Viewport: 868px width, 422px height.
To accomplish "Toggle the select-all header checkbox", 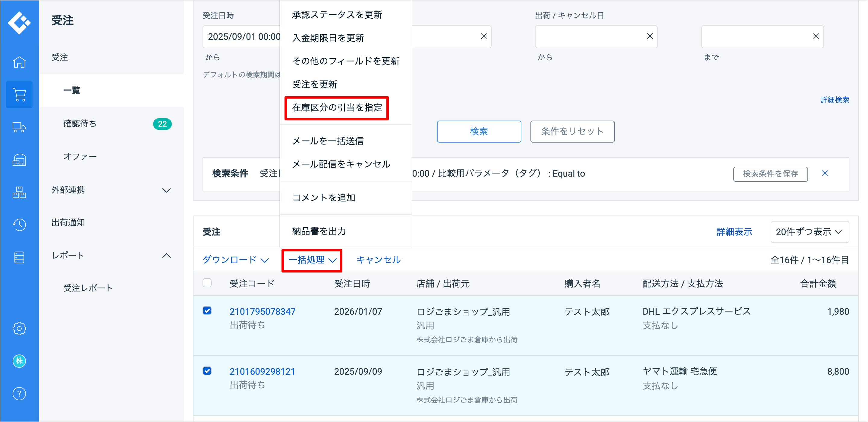I will (x=207, y=283).
